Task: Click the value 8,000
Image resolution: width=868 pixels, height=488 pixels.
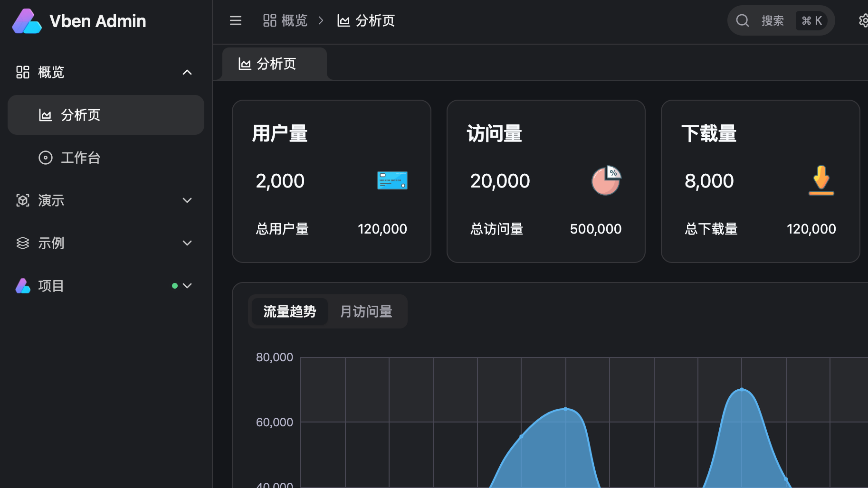Action: point(709,181)
